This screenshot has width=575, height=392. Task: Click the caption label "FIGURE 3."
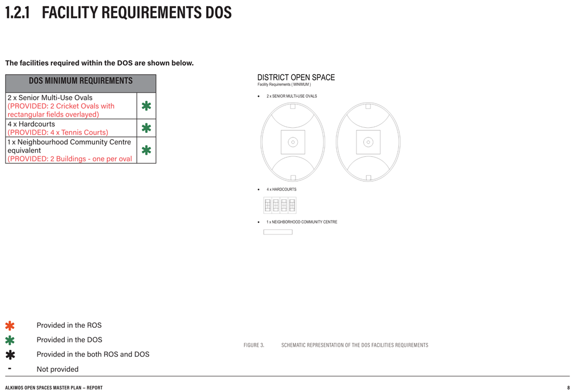[x=254, y=345]
